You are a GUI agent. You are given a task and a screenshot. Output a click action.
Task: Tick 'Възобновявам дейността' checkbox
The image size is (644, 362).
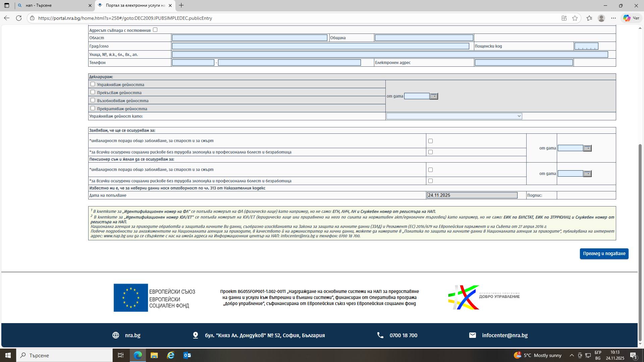(93, 100)
